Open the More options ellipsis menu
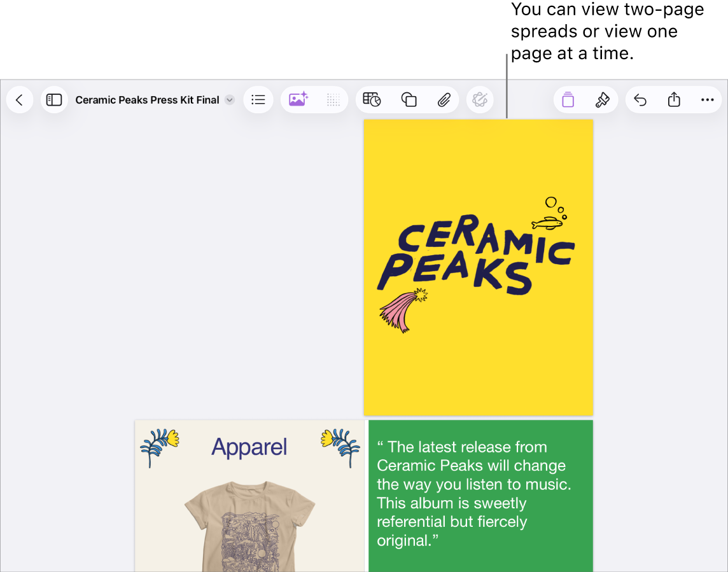 point(708,99)
